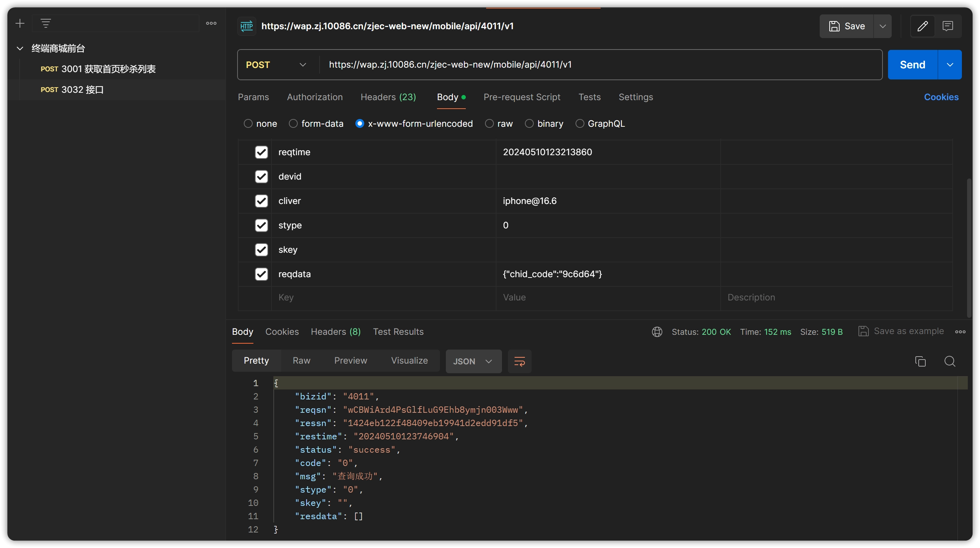Click Save as example
The width and height of the screenshot is (980, 548).
tap(908, 331)
